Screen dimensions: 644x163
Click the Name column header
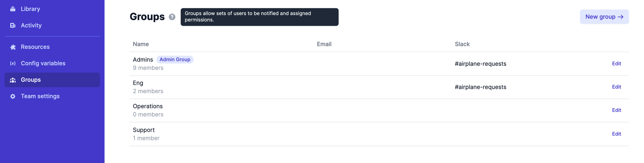click(141, 44)
